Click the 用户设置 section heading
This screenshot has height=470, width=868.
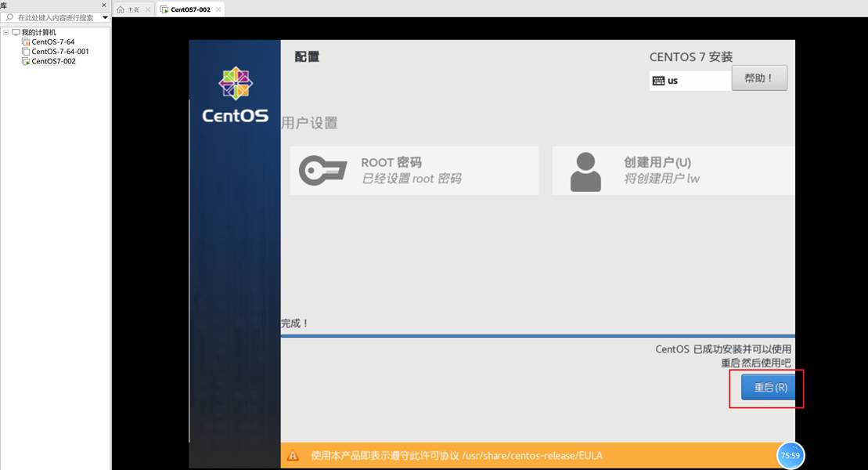pyautogui.click(x=309, y=123)
